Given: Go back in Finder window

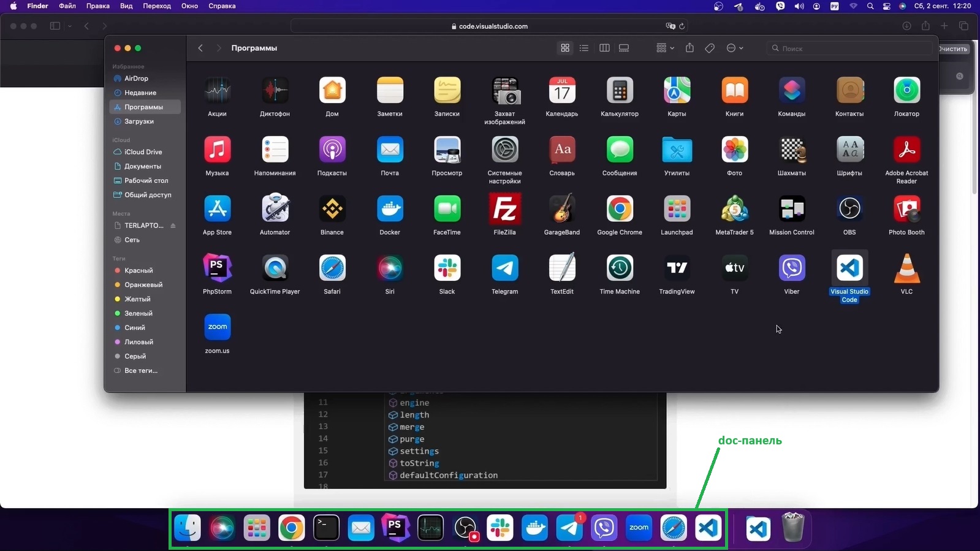Looking at the screenshot, I should point(200,48).
